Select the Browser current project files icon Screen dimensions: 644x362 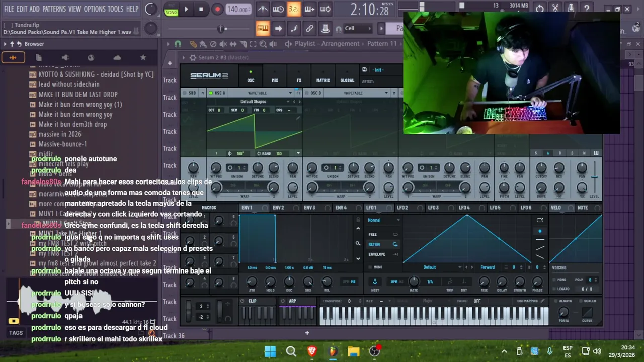pos(39,58)
